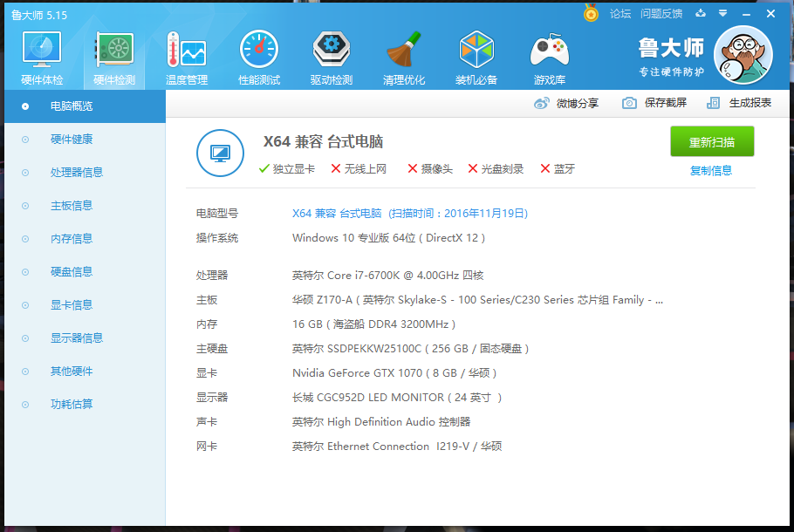794x532 pixels.
Task: Click the 复制信息 copy info link
Action: click(711, 171)
